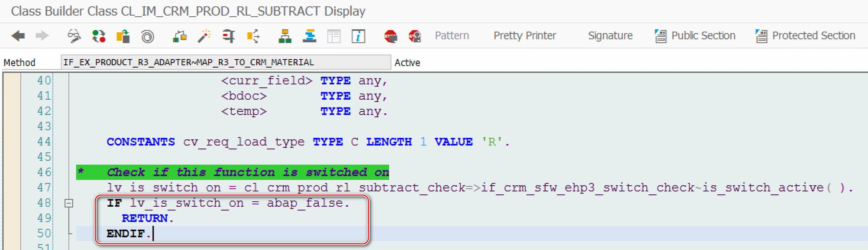Collapse the IF block at line 48

[x=69, y=203]
